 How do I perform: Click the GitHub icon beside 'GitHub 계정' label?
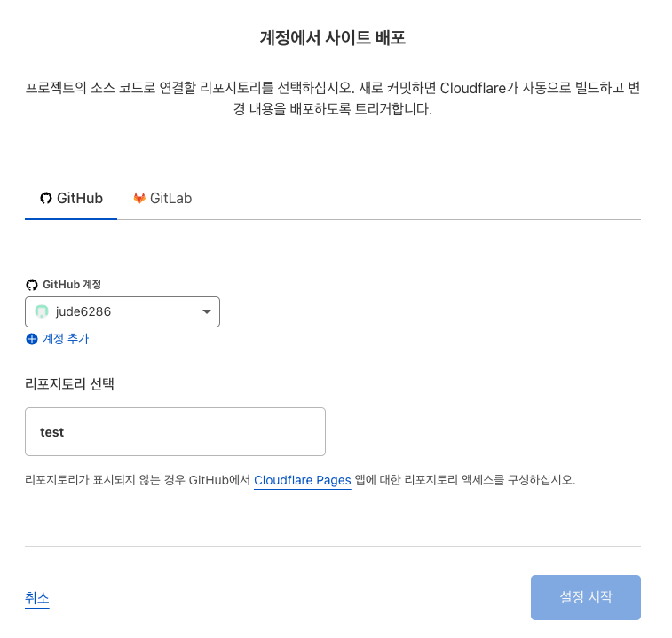click(x=32, y=285)
